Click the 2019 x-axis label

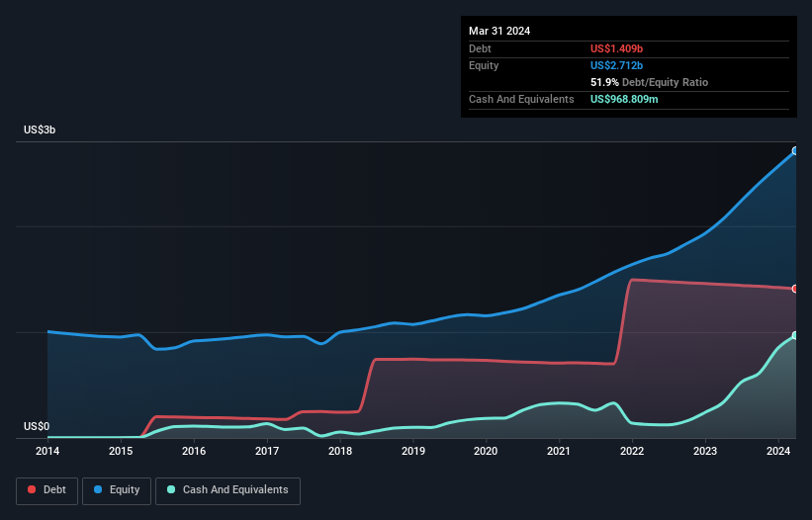click(x=413, y=451)
